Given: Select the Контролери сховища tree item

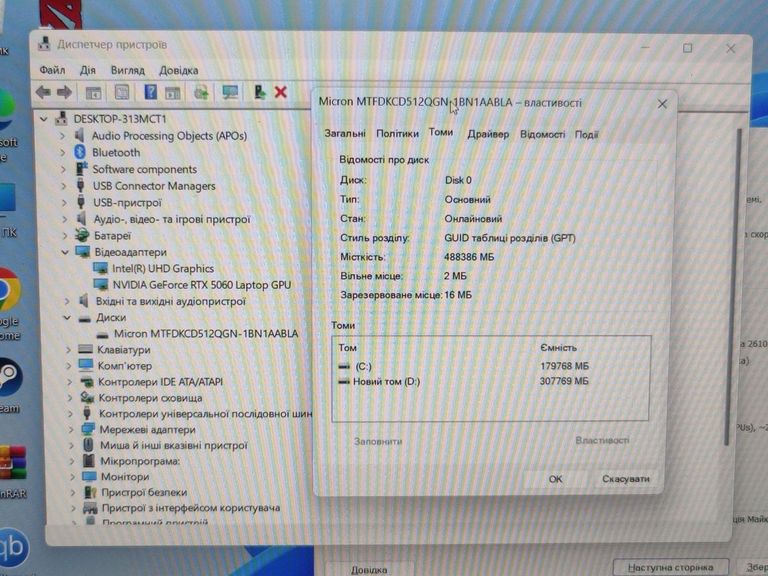Looking at the screenshot, I should click(150, 398).
